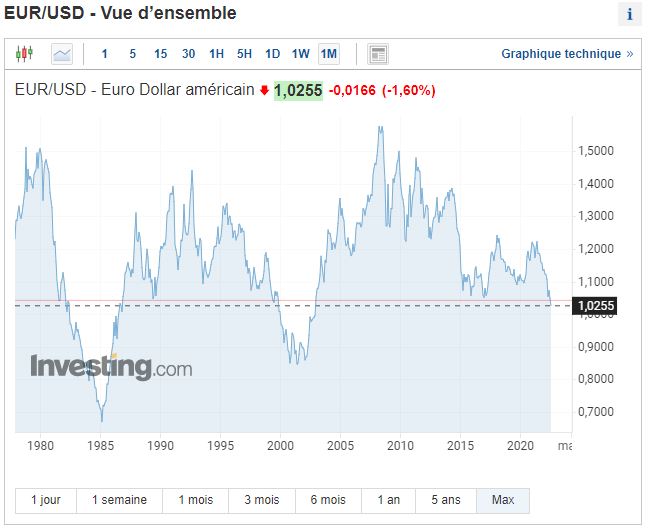The image size is (648, 532).
Task: Click the Max range button
Action: (x=503, y=500)
